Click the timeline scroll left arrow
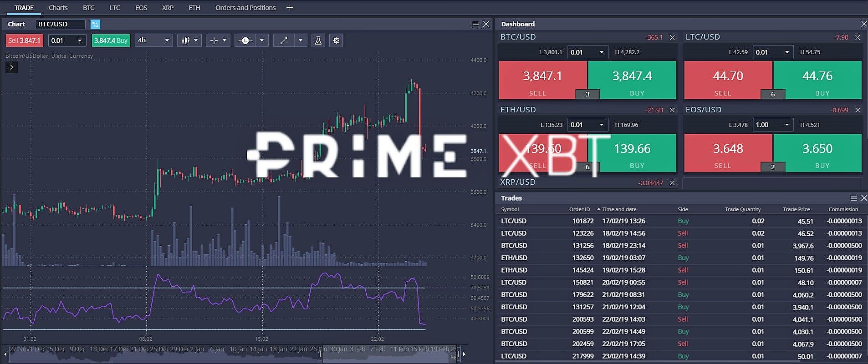Image resolution: width=868 pixels, height=364 pixels. tap(5, 354)
